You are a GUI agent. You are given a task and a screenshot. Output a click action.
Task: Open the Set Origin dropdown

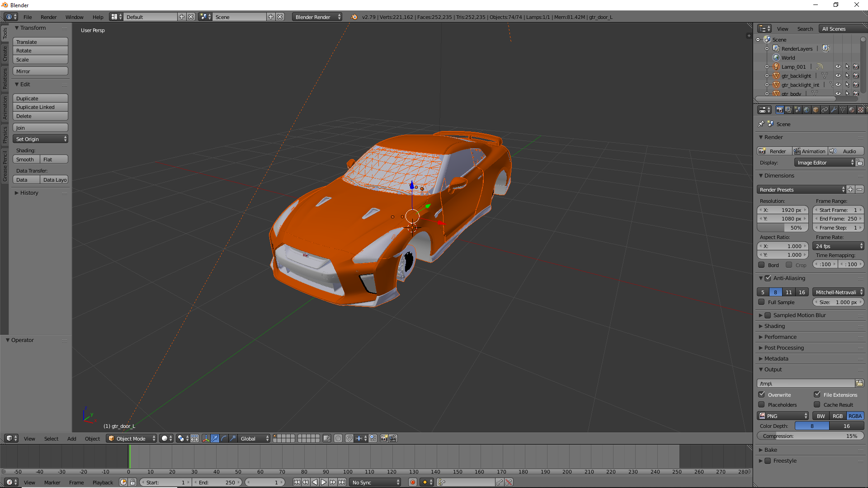click(x=40, y=139)
